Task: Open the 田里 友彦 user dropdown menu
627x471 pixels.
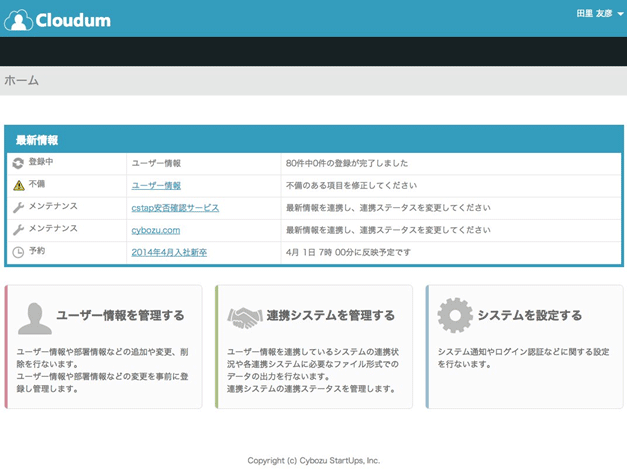Action: pos(599,14)
